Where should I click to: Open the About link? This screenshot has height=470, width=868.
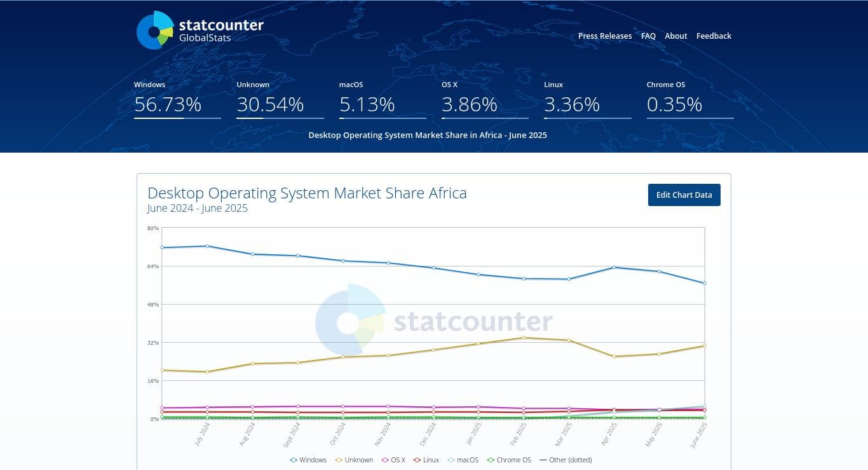tap(676, 36)
